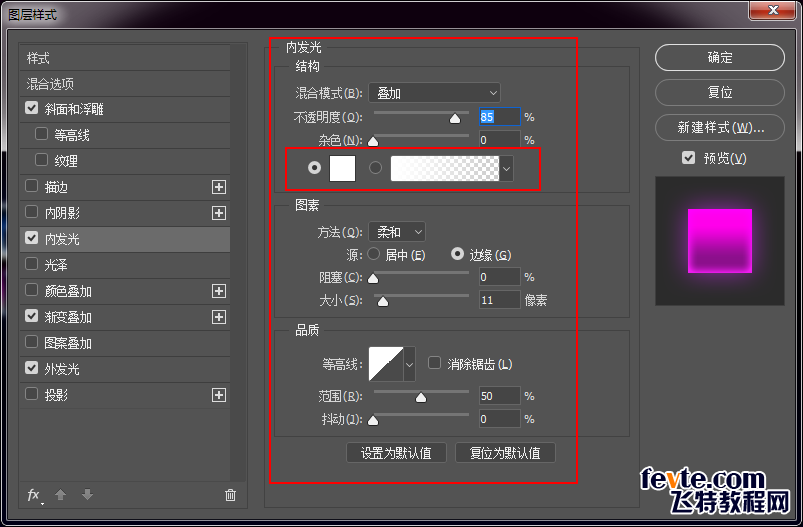The height and width of the screenshot is (527, 803).
Task: Add another 内阴影 effect via plus icon
Action: tap(219, 213)
